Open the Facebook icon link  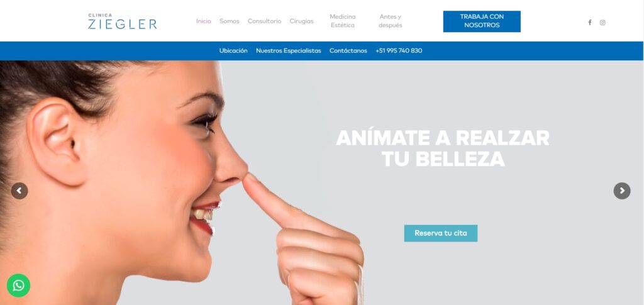click(x=590, y=23)
